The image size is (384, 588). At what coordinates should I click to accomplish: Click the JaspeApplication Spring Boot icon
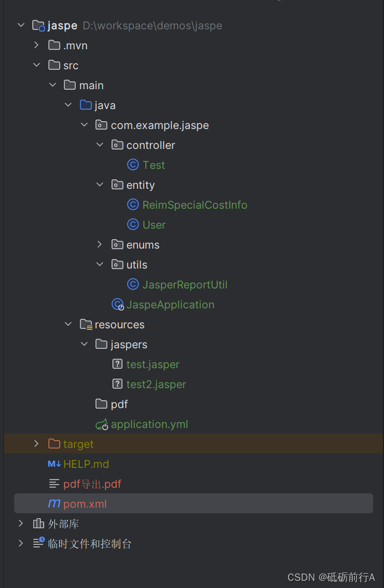pyautogui.click(x=117, y=305)
